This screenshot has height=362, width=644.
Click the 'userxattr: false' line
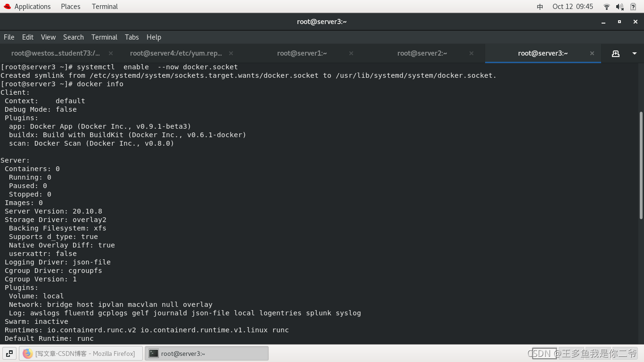pos(42,254)
